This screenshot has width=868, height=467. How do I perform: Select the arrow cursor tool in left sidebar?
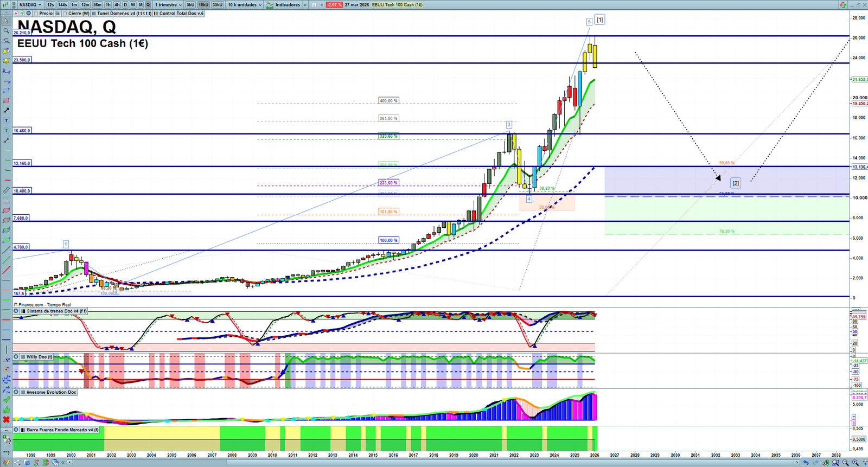pos(7,21)
